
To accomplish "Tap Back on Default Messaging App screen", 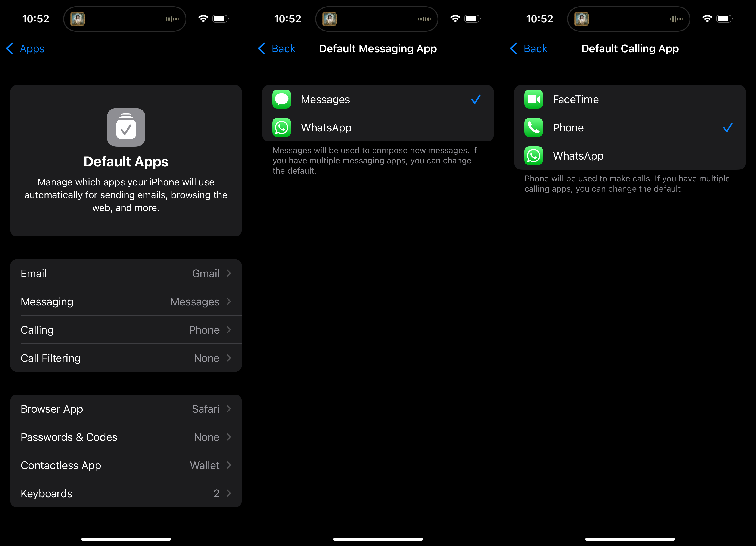I will (277, 49).
